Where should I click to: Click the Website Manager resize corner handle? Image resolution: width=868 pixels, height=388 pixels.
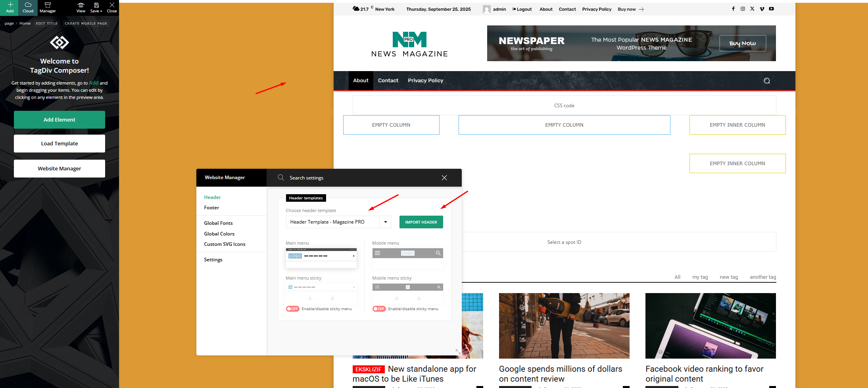coord(458,352)
